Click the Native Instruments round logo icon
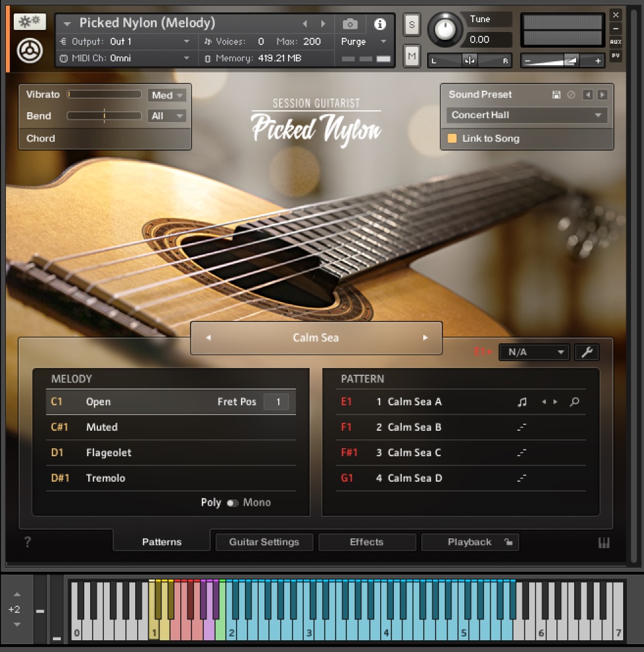The height and width of the screenshot is (652, 644). pos(29,51)
